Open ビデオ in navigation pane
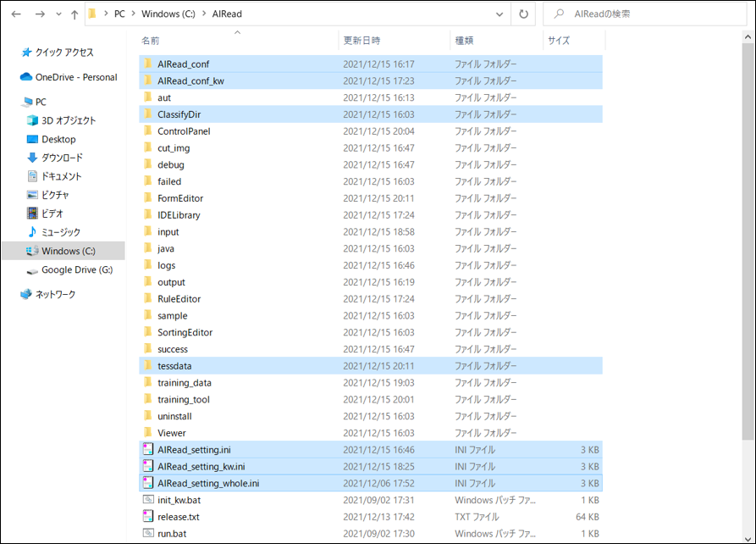This screenshot has width=756, height=544. point(45,214)
